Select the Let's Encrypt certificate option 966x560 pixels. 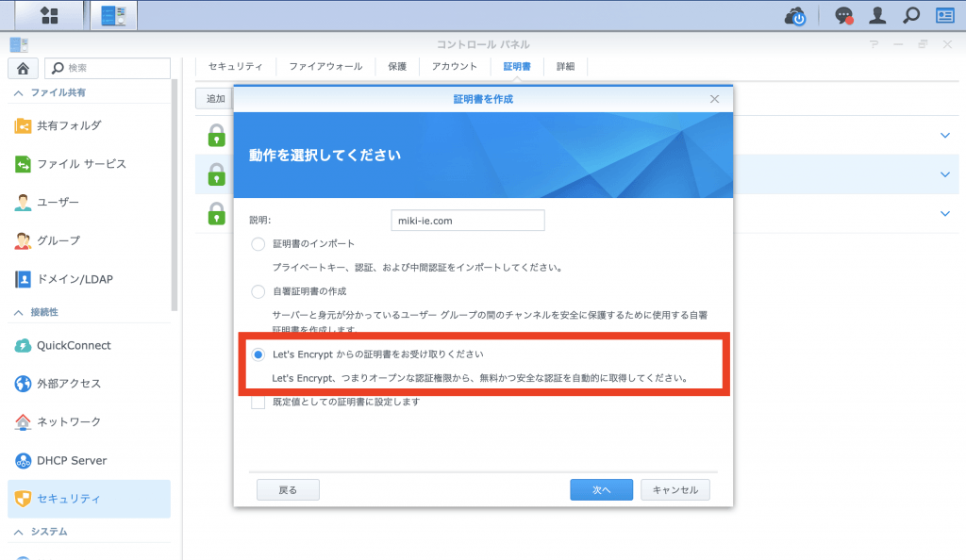(x=258, y=354)
